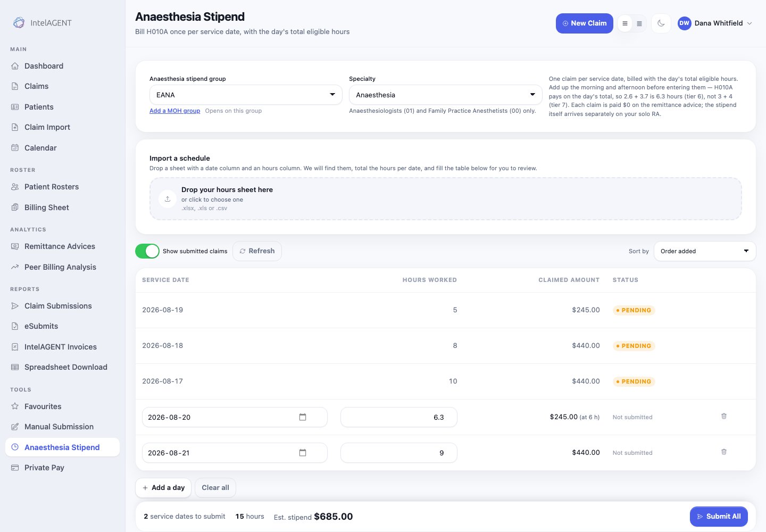Click the Patients icon in sidebar

[x=15, y=107]
